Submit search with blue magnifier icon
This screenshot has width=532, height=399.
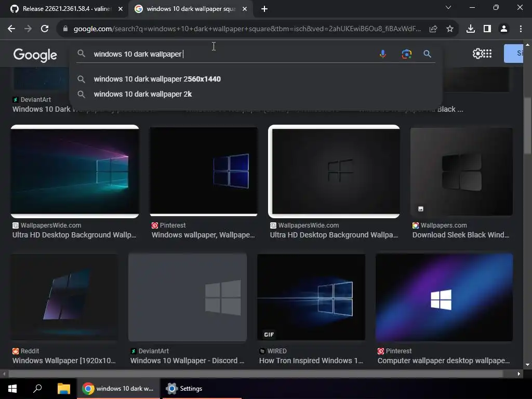click(x=428, y=54)
